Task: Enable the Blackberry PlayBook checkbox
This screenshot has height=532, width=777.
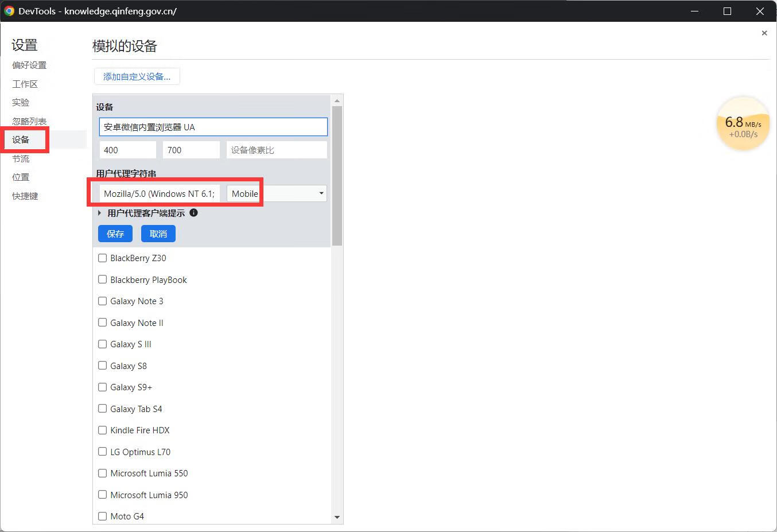Action: pyautogui.click(x=103, y=279)
